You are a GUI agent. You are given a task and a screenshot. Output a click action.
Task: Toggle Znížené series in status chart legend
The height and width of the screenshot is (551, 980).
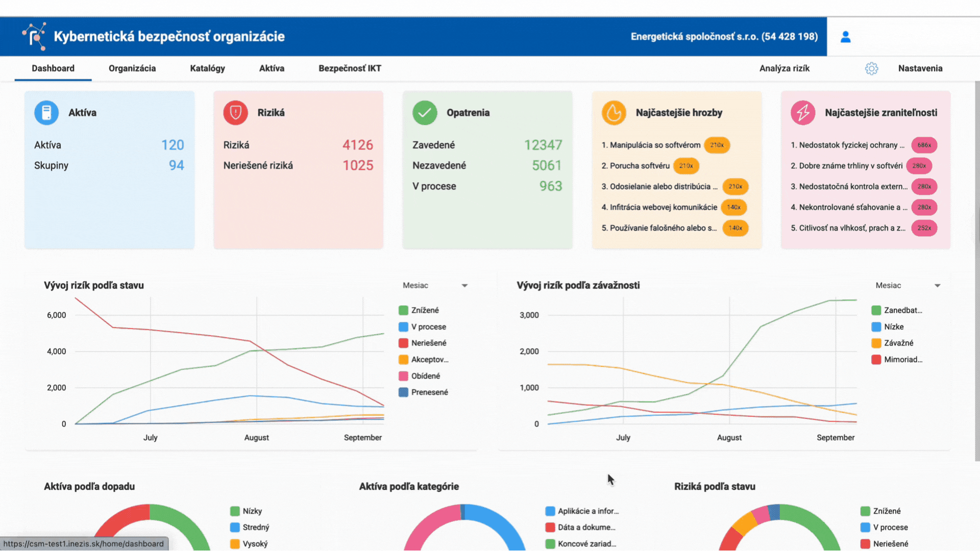[x=425, y=310]
